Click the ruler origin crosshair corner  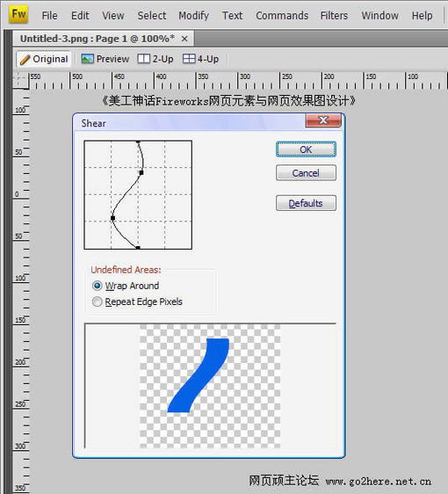[20, 80]
